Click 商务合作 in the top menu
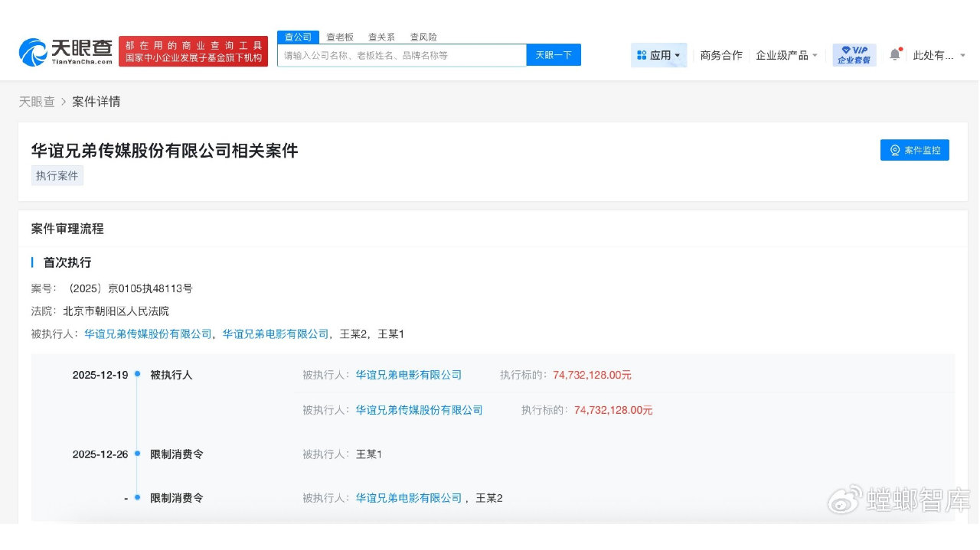 pyautogui.click(x=720, y=55)
